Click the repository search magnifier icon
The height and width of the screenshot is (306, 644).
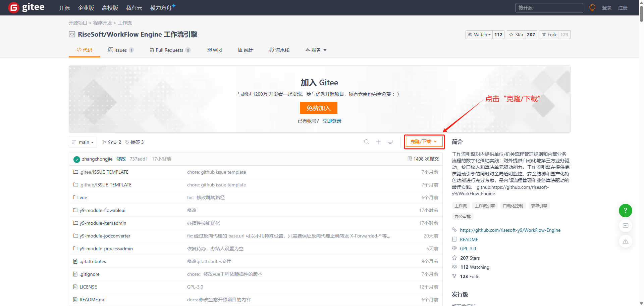[x=367, y=142]
